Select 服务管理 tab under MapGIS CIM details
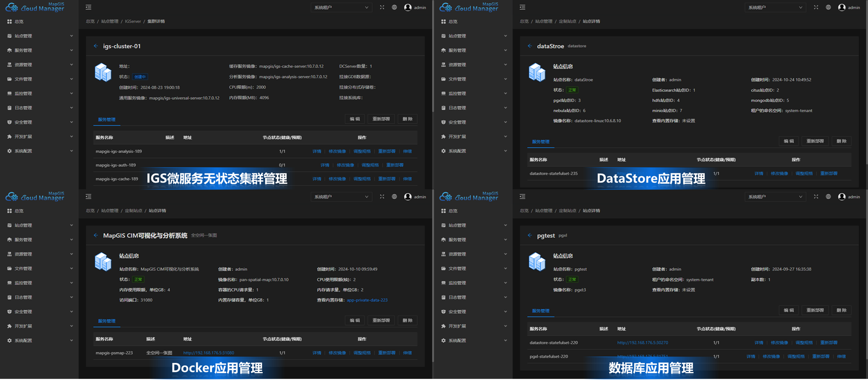This screenshot has height=391, width=868. (107, 321)
